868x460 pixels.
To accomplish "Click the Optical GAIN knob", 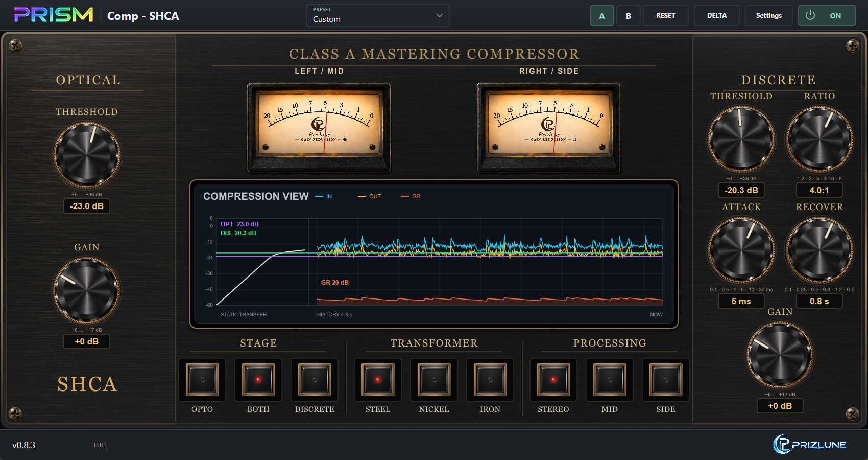I will 87,290.
